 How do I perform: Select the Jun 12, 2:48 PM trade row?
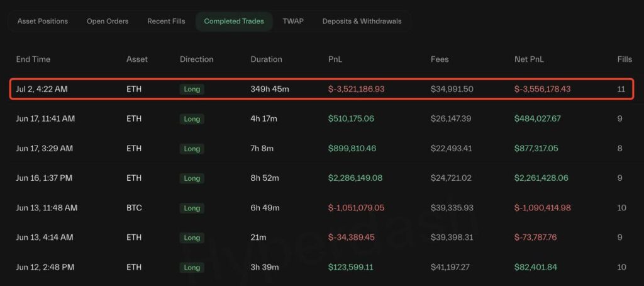coord(321,267)
